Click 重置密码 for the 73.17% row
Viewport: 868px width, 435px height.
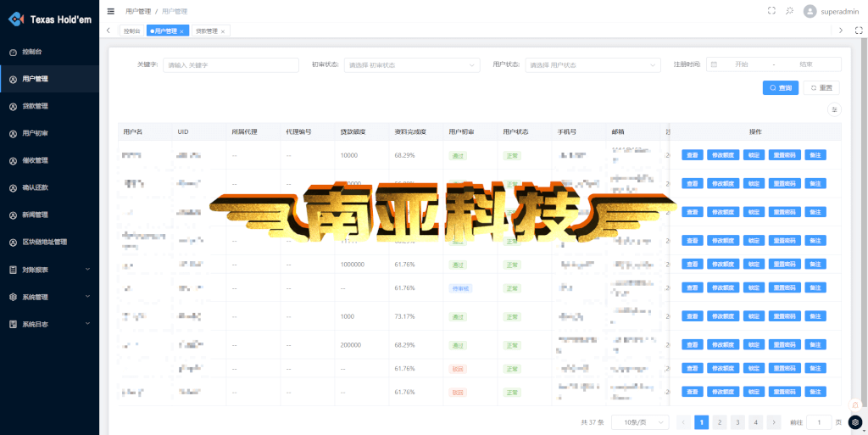coord(784,316)
